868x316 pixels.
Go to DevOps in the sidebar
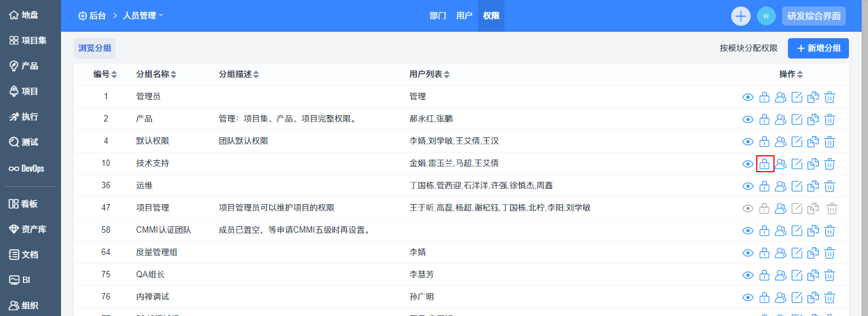(x=25, y=168)
